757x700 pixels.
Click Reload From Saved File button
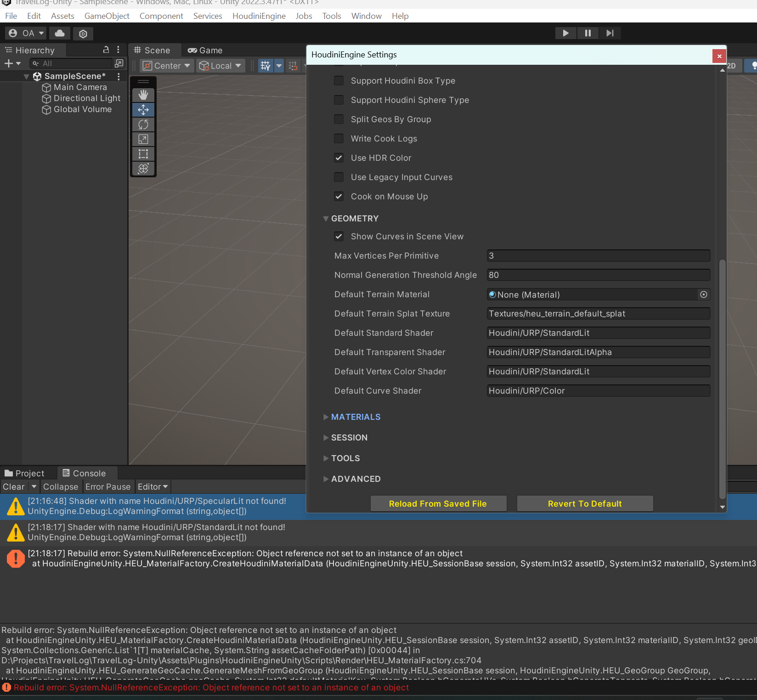pyautogui.click(x=438, y=504)
